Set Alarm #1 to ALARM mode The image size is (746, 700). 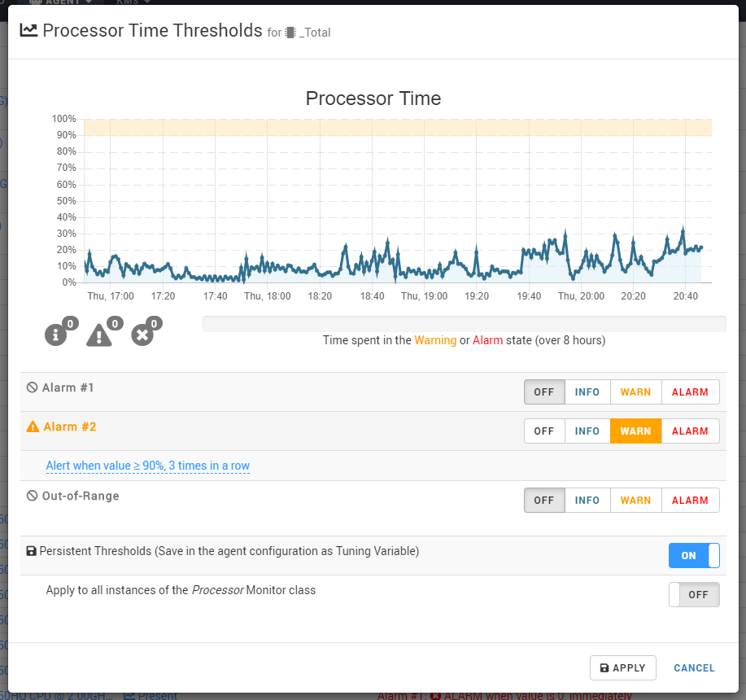pyautogui.click(x=690, y=392)
